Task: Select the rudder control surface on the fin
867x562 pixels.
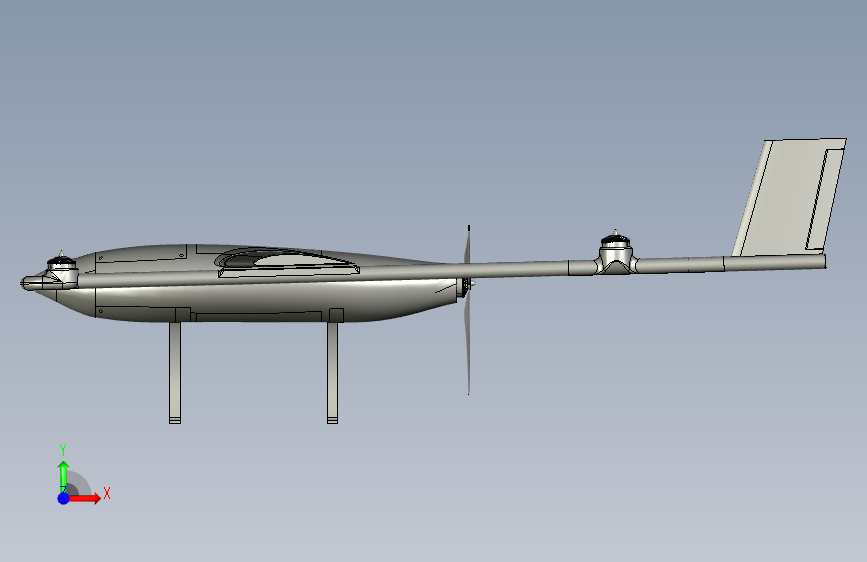Action: [x=824, y=199]
